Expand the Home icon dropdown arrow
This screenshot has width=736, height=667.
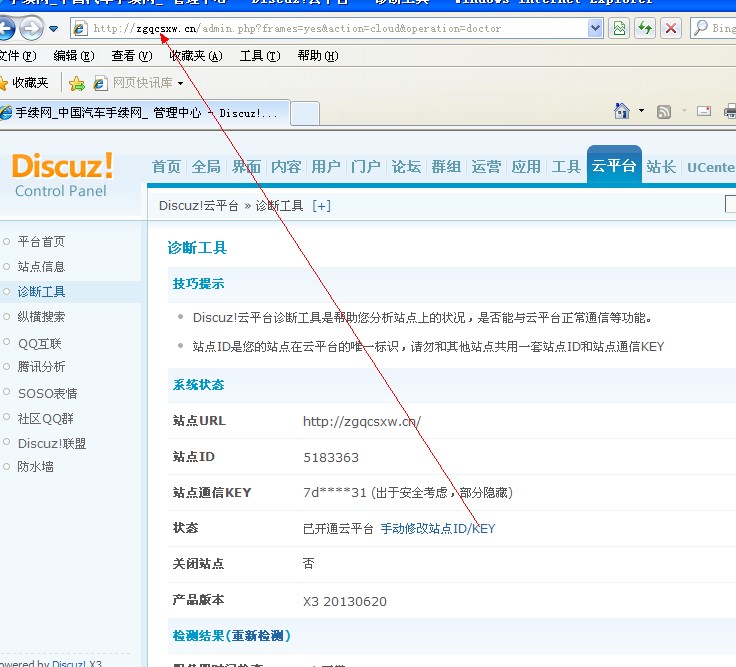641,111
